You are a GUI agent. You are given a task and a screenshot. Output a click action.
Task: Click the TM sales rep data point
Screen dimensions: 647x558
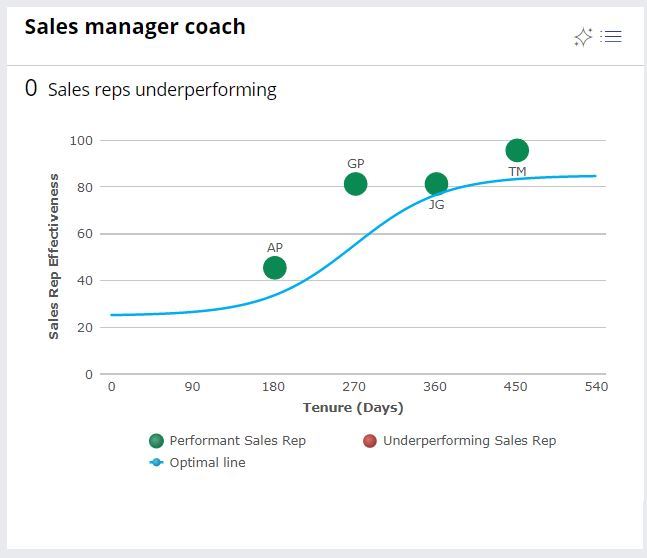pyautogui.click(x=517, y=151)
